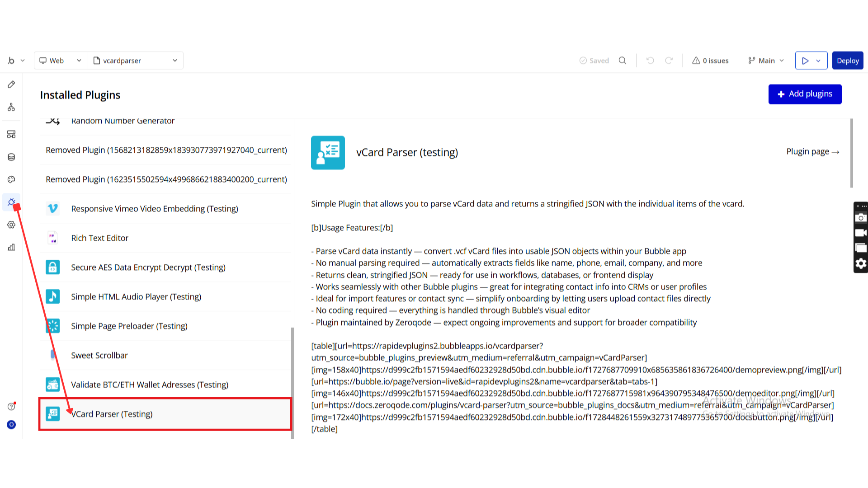Select Sweet Scrollbar plugin entry
Screen dimensions: 868x488
coord(99,356)
